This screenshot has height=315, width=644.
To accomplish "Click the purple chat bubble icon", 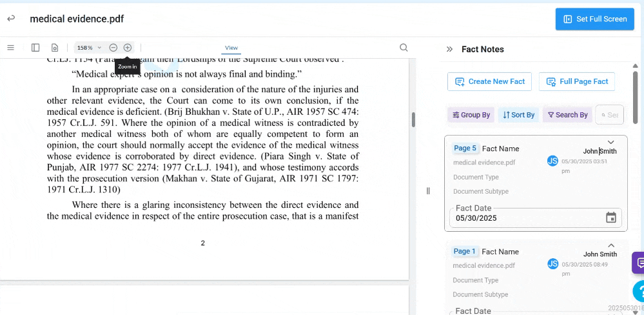I will [x=639, y=262].
